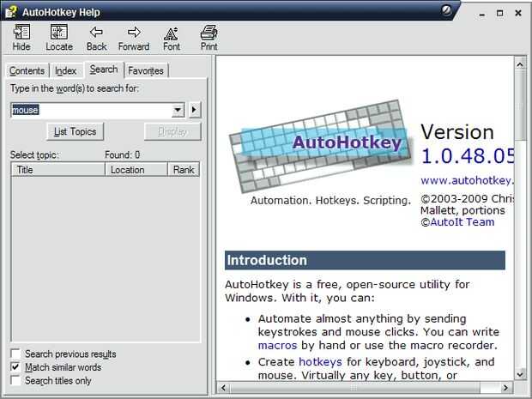Click the vertical scrollbar thumb

tap(520, 105)
